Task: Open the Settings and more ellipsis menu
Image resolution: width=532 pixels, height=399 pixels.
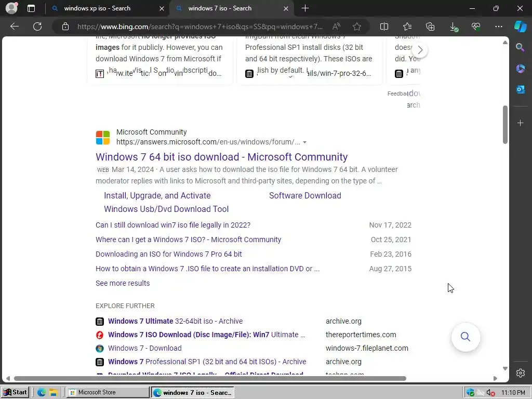Action: (498, 26)
